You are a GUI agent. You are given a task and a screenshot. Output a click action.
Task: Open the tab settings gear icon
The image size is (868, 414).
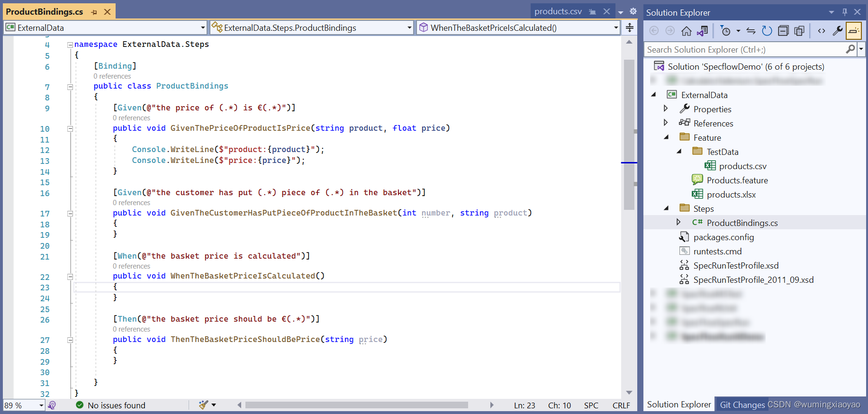(633, 11)
